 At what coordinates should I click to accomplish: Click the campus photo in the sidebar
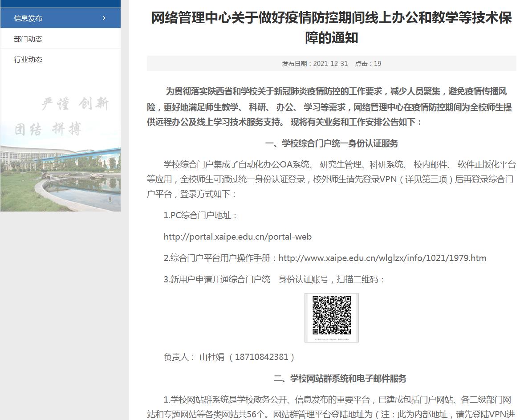pyautogui.click(x=60, y=178)
